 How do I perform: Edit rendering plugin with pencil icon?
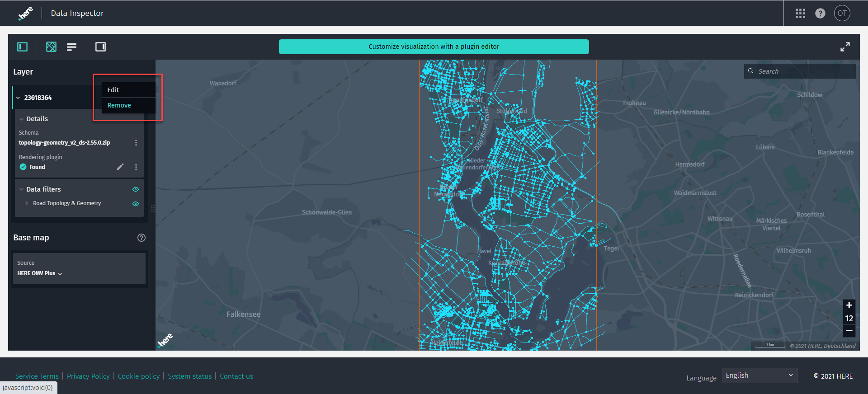click(120, 167)
